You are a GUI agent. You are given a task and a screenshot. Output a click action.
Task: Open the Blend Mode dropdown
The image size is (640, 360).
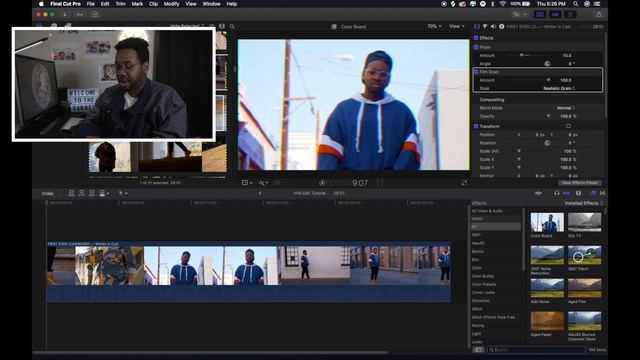coord(566,108)
